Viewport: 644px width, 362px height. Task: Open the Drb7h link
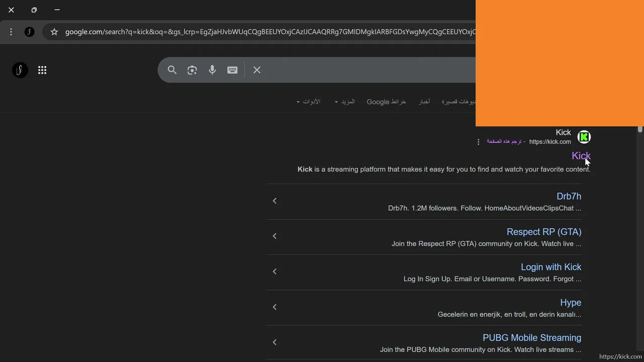point(569,196)
